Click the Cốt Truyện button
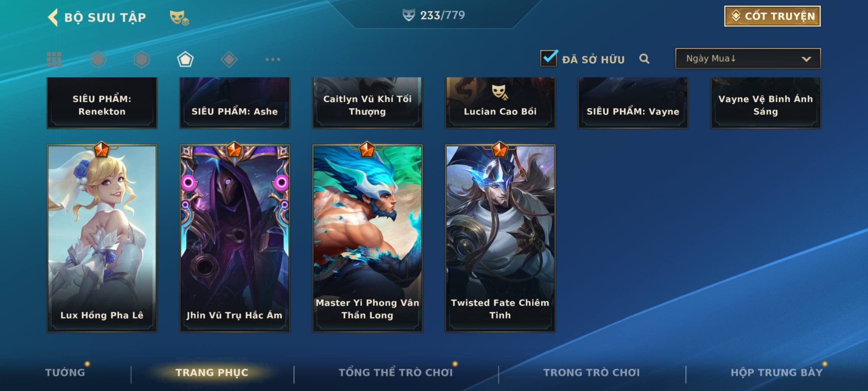Screen dimensions: 868x391 [772, 16]
